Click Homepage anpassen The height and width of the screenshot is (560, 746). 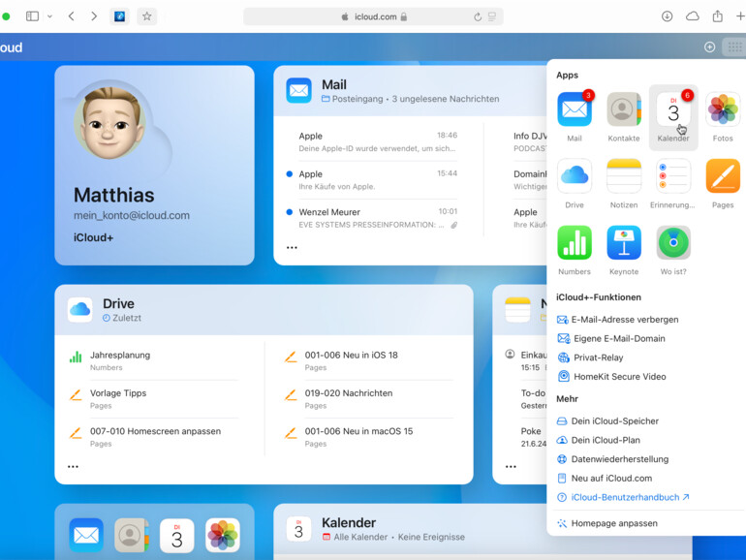[x=607, y=523]
